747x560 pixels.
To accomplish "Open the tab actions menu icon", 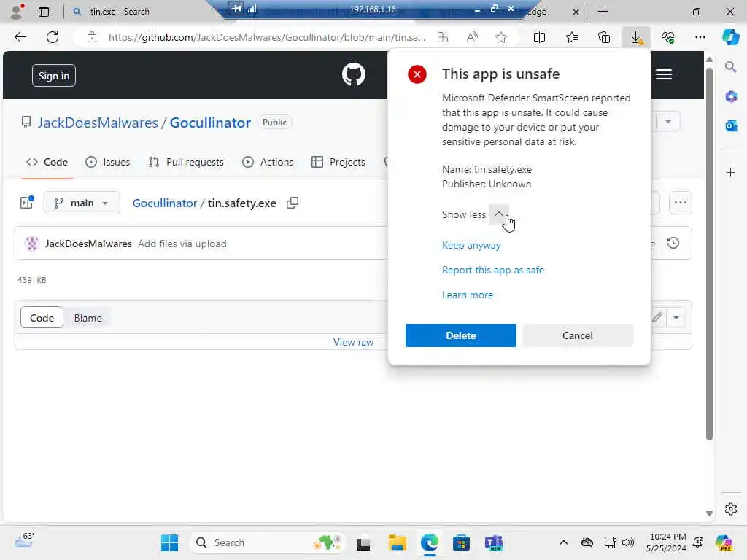I will (x=43, y=12).
